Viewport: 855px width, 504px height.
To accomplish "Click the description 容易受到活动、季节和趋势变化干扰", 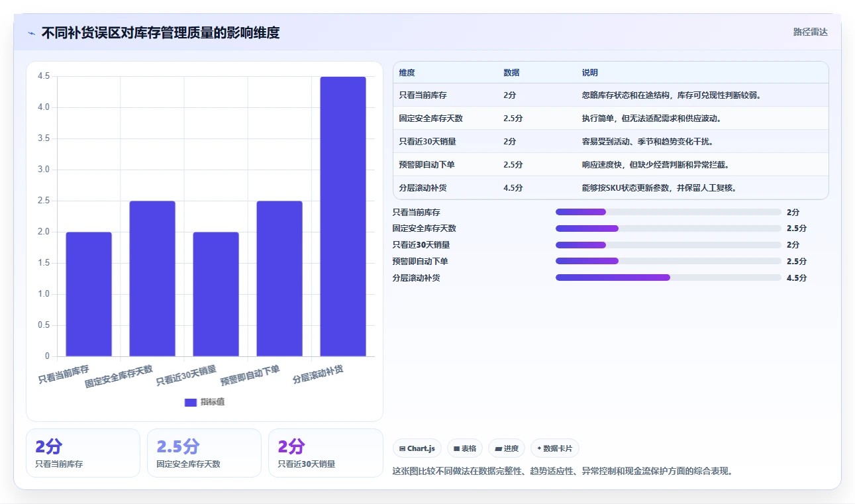I will coord(647,142).
